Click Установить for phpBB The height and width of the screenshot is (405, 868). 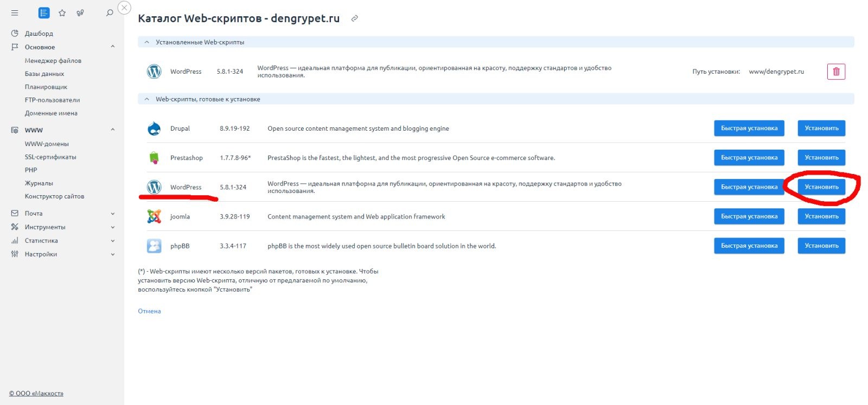pyautogui.click(x=821, y=246)
